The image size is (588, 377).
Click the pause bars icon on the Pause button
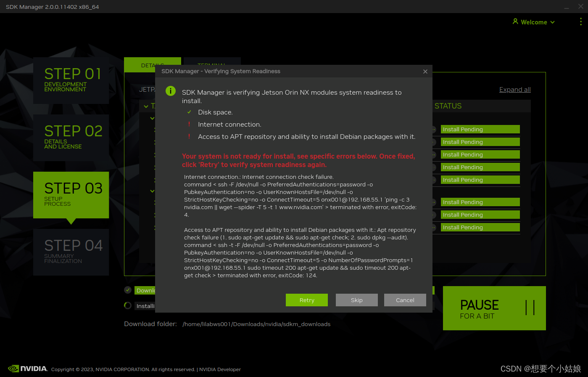[x=530, y=308]
